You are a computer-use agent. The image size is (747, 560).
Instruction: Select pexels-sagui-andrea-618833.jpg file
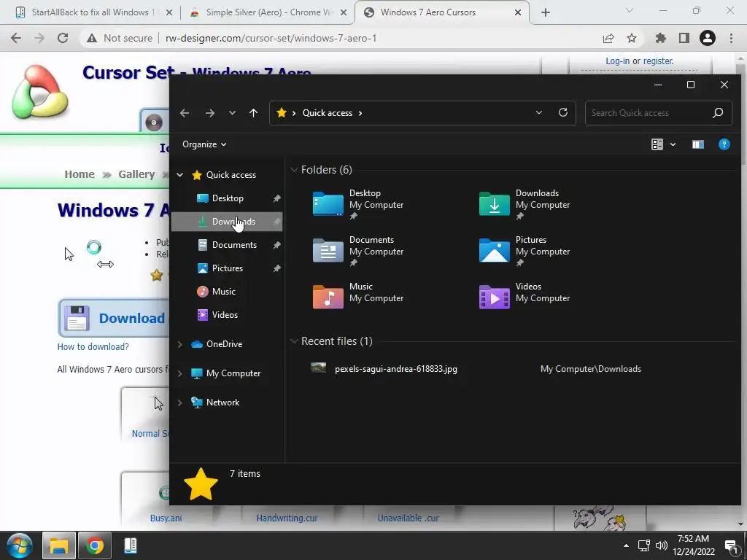click(396, 369)
